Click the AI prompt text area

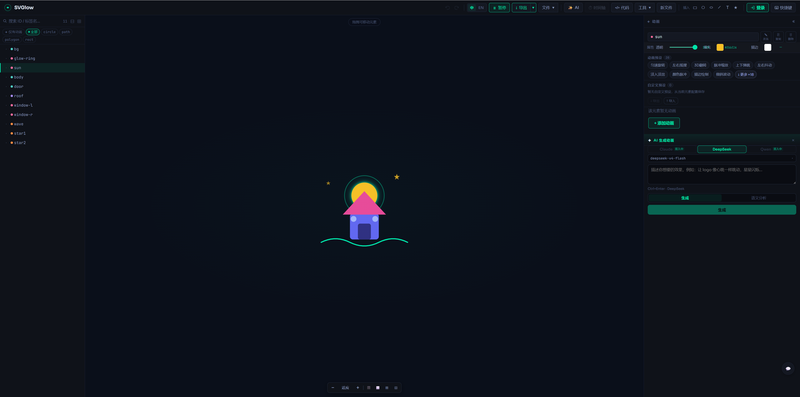[721, 174]
